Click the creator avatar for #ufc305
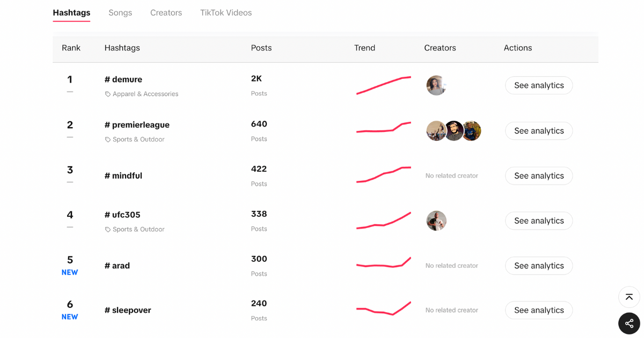The width and height of the screenshot is (644, 338). [436, 221]
